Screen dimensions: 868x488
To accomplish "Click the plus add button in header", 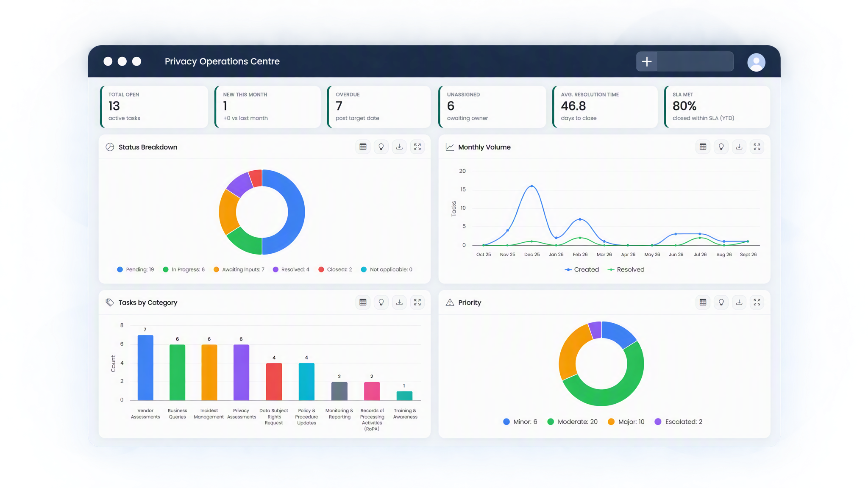I will 647,61.
